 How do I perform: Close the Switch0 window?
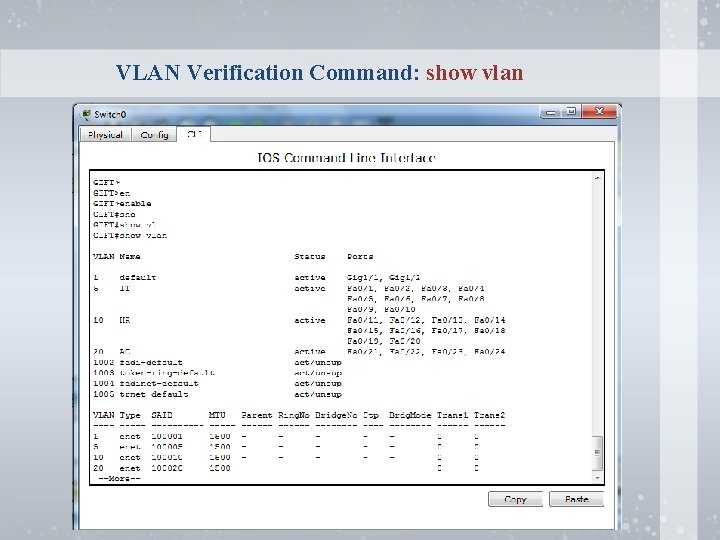click(x=599, y=111)
